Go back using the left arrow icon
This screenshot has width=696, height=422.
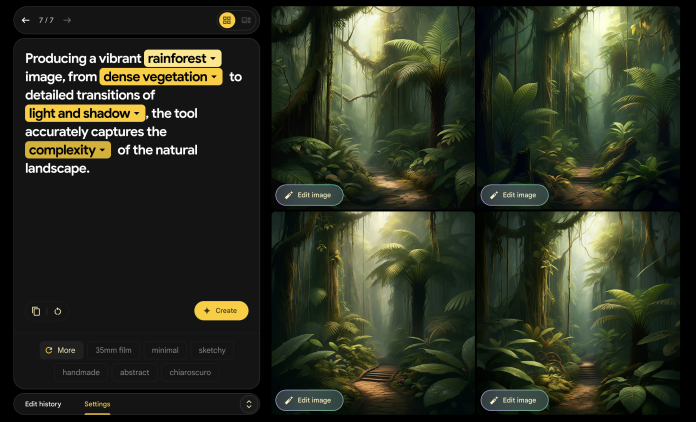point(26,20)
